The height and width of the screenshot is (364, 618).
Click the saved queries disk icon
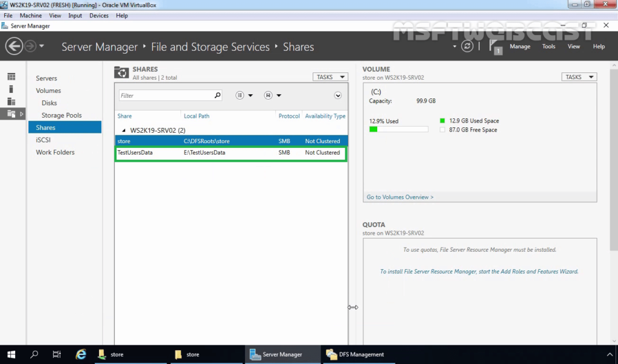point(268,95)
